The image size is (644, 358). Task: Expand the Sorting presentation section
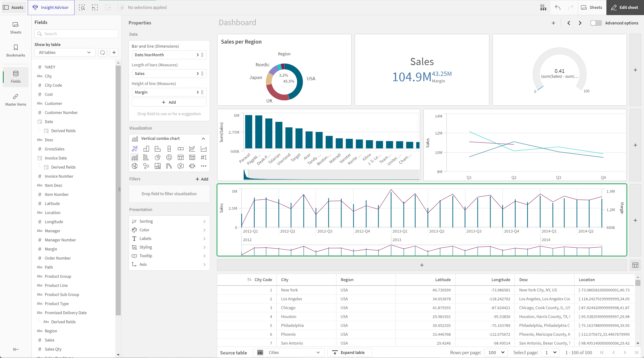tap(169, 221)
